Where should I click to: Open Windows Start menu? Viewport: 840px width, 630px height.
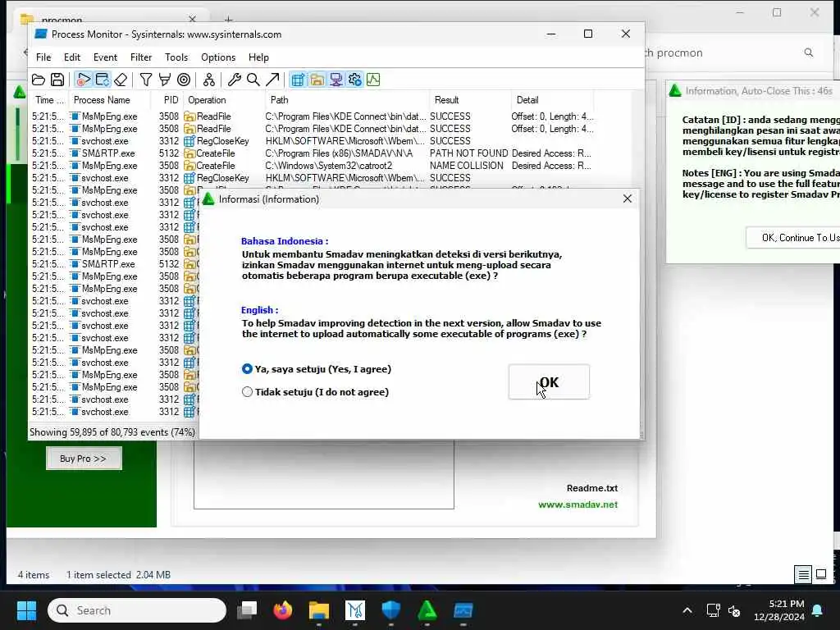click(26, 610)
